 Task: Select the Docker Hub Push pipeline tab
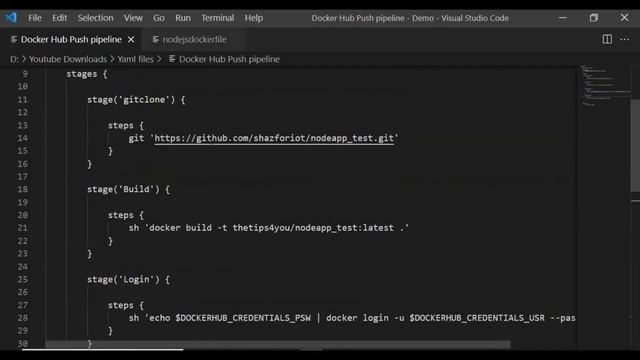(71, 40)
